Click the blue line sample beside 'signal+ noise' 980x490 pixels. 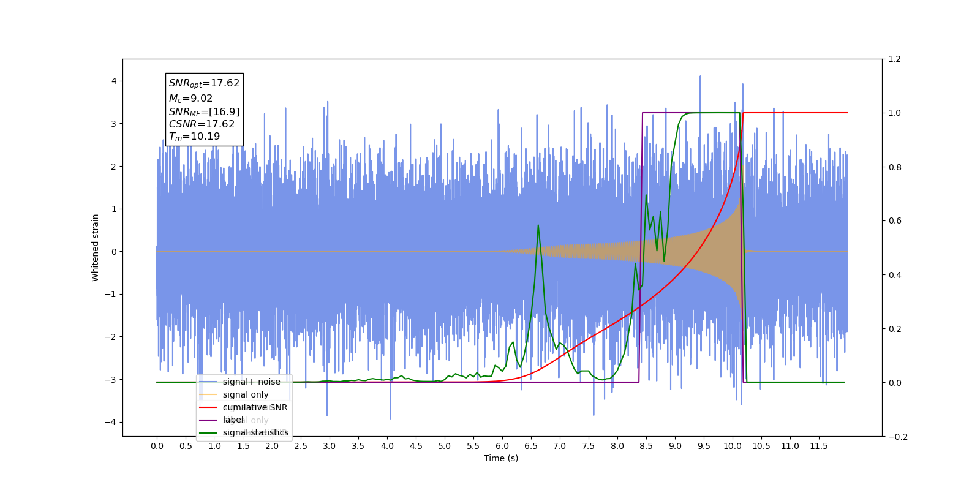point(208,382)
